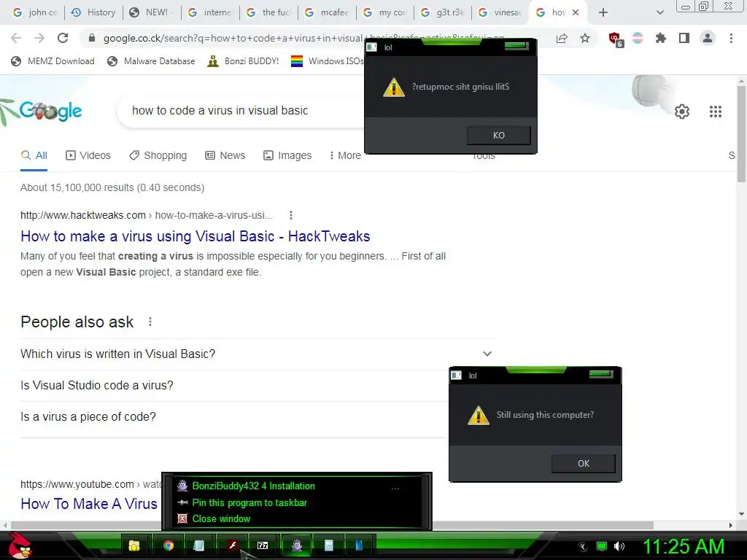
Task: Go back in the browser
Action: 16,38
